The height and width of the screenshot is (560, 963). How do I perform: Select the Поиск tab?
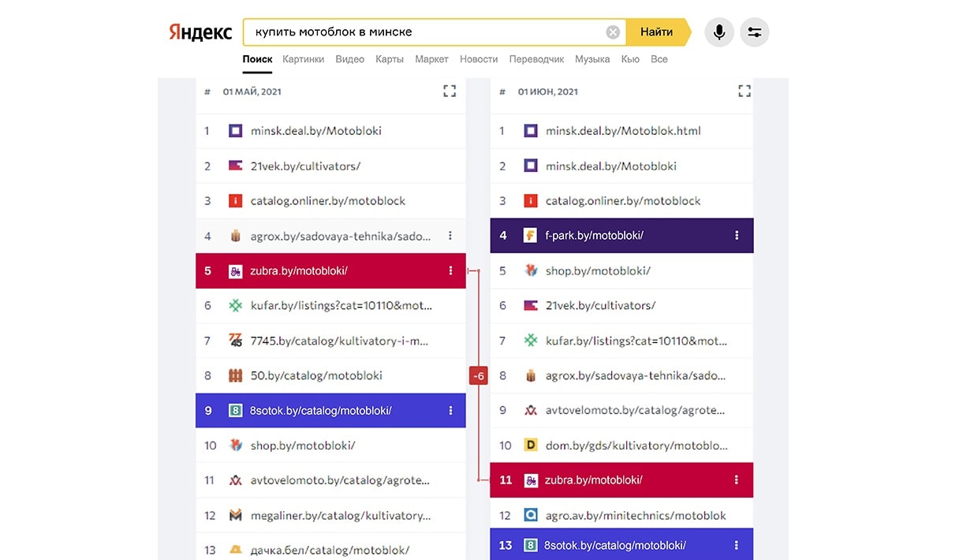click(257, 59)
